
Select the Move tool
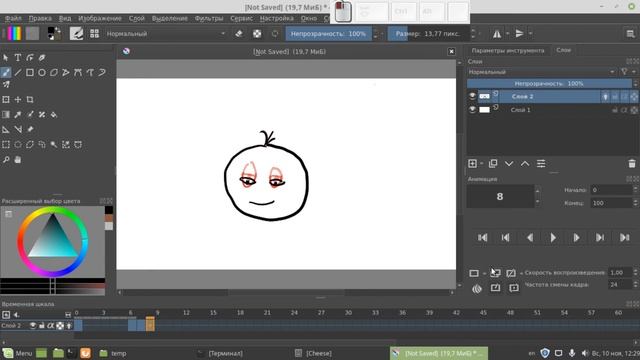(x=18, y=100)
